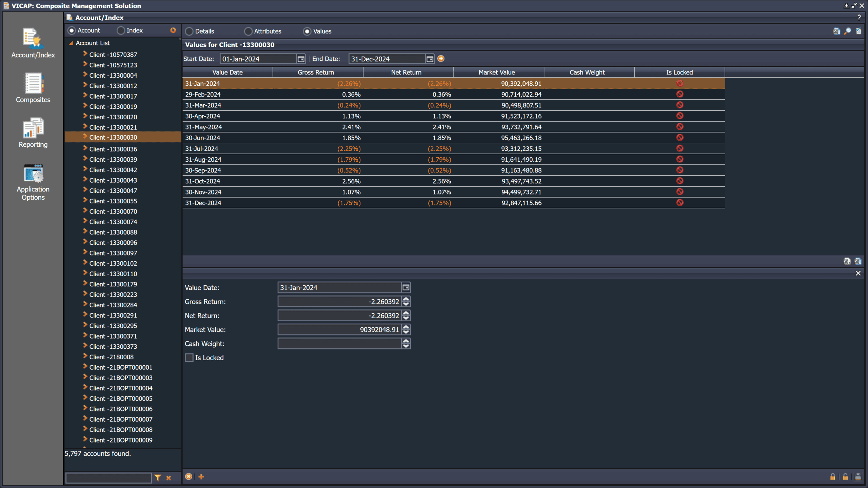Select Client -21BOPT000005 in the account list
This screenshot has height=488, width=868.
(121, 399)
